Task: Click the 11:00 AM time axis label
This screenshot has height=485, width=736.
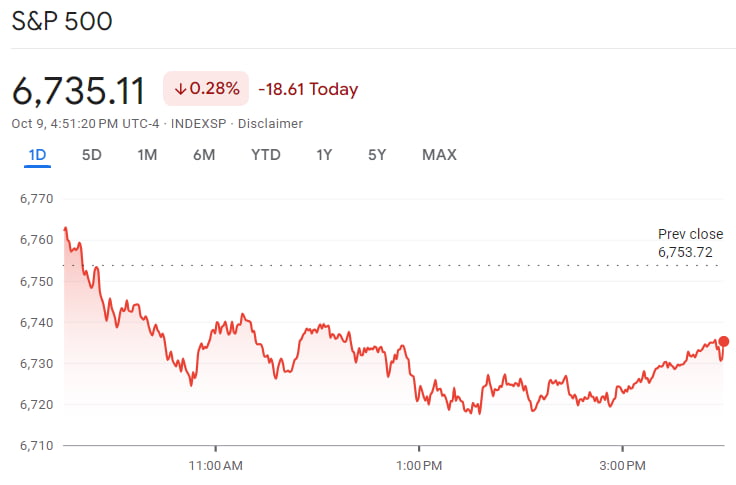Action: 215,465
